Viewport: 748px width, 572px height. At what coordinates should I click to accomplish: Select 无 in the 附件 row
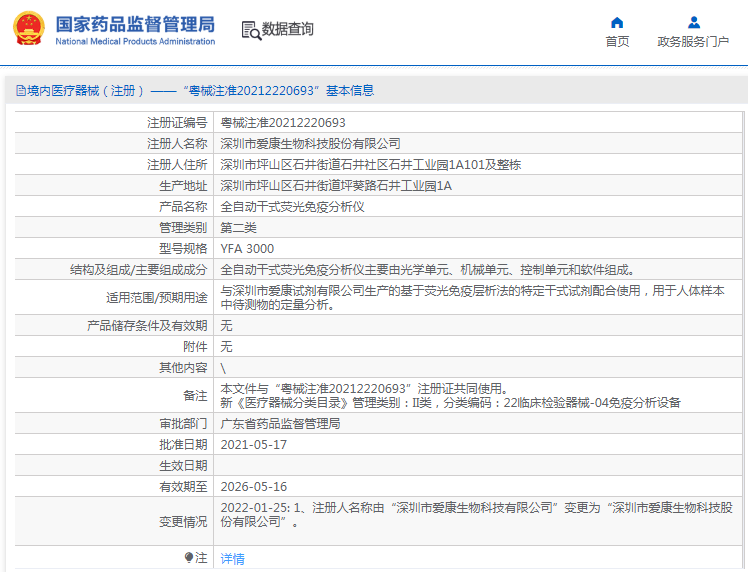point(227,346)
